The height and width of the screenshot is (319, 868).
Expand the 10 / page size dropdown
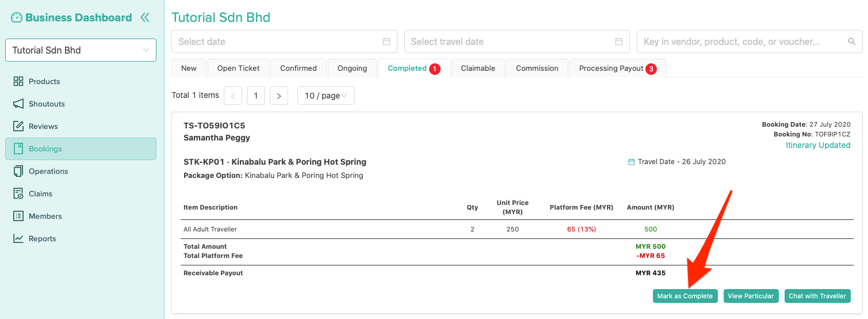click(325, 96)
